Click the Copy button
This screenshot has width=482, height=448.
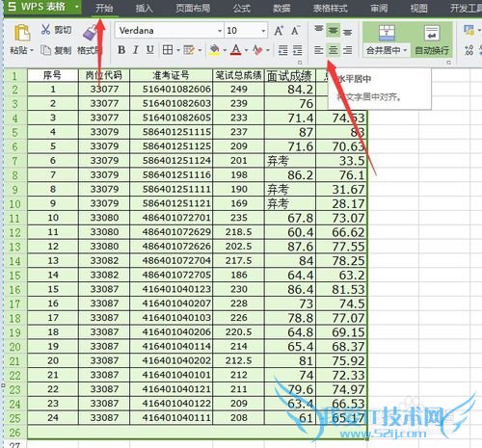(56, 50)
